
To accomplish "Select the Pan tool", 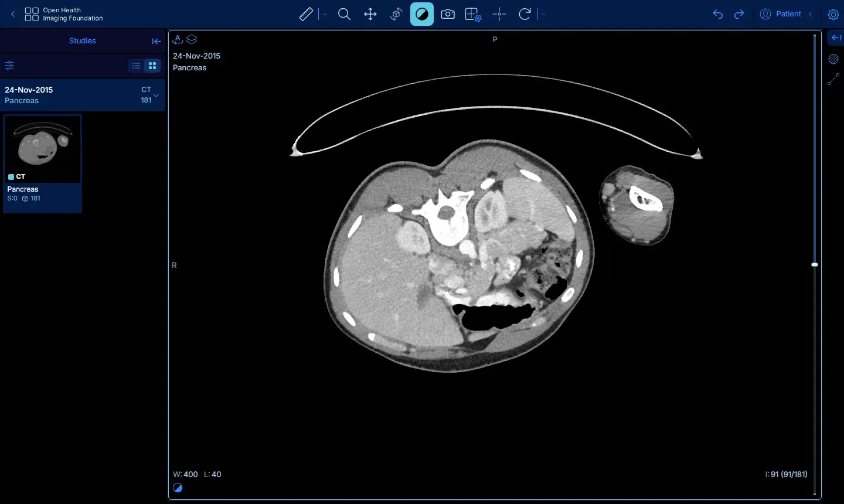I will pyautogui.click(x=370, y=14).
